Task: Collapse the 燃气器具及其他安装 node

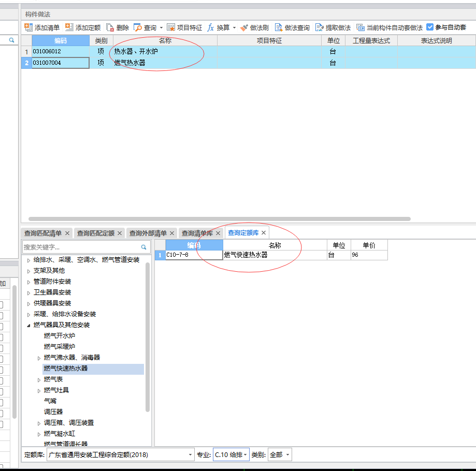Action: 28,326
